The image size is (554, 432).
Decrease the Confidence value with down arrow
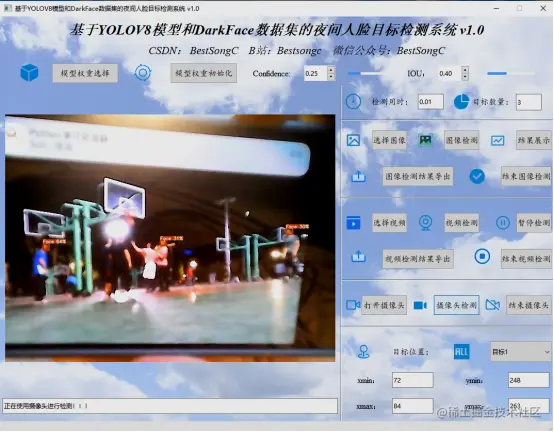coord(331,77)
